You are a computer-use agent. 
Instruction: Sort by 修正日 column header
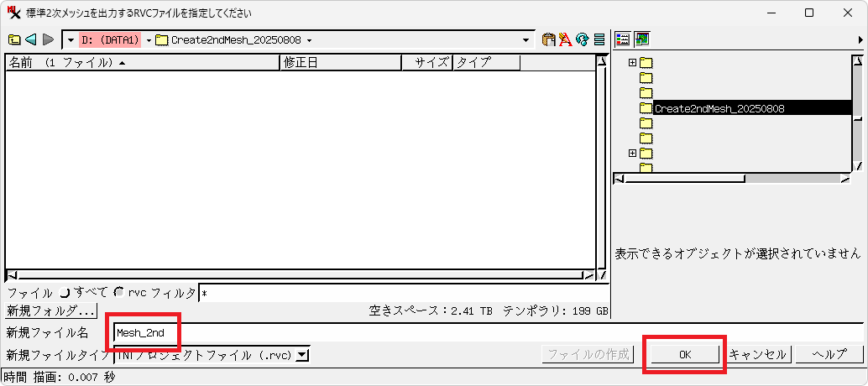340,63
